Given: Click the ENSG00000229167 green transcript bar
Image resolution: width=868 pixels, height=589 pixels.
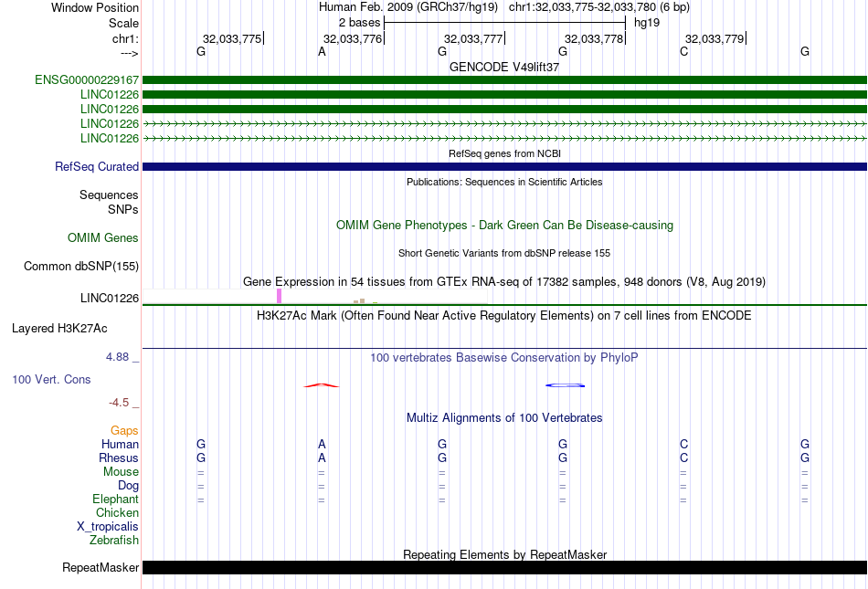Looking at the screenshot, I should pos(504,80).
